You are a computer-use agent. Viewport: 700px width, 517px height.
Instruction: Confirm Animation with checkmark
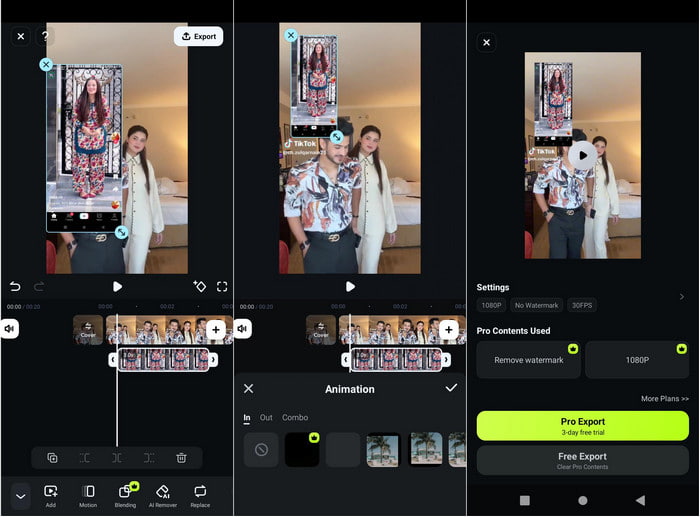click(451, 388)
